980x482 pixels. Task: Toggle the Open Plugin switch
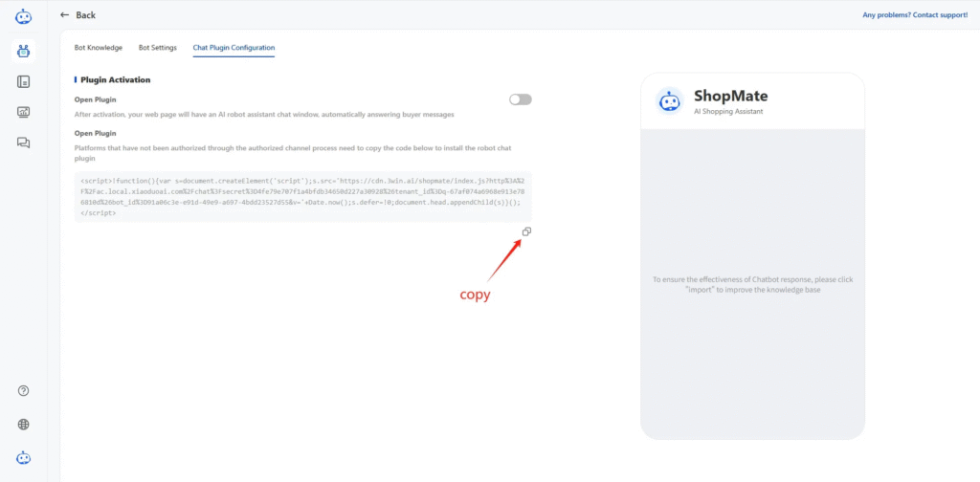click(520, 99)
